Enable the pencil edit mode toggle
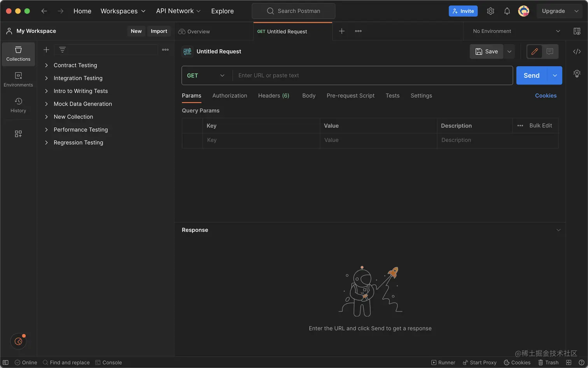This screenshot has width=588, height=368. pos(535,51)
